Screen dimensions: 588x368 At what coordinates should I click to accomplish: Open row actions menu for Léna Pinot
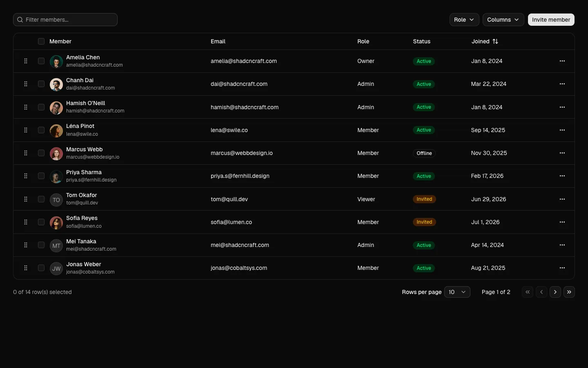pyautogui.click(x=562, y=130)
